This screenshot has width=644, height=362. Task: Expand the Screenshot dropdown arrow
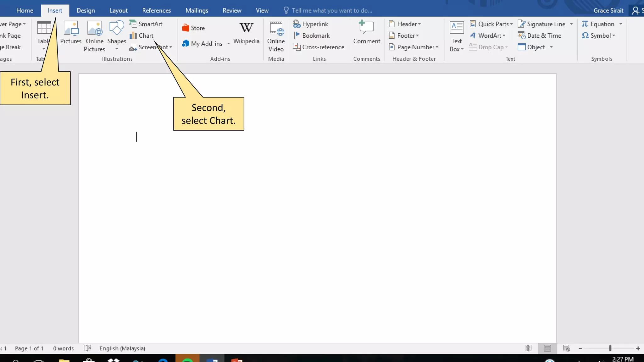click(x=171, y=47)
